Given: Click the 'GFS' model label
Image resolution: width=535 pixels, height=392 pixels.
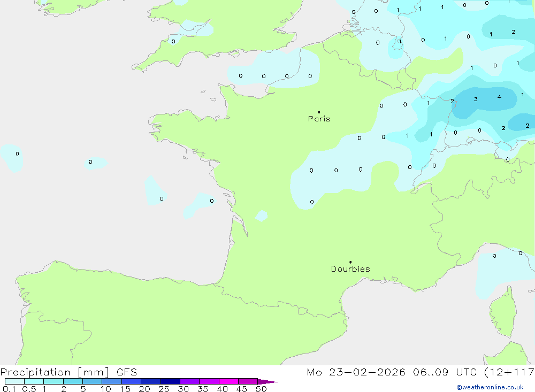Looking at the screenshot, I should point(127,372).
